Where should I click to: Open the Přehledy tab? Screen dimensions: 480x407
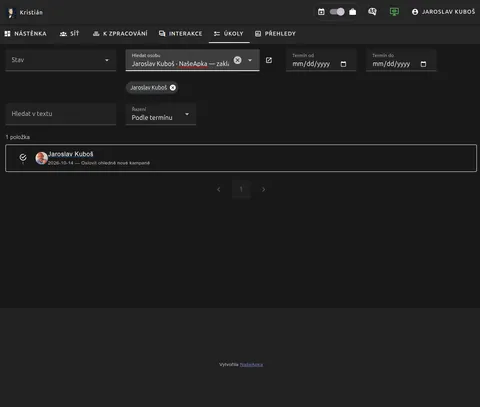pyautogui.click(x=275, y=34)
